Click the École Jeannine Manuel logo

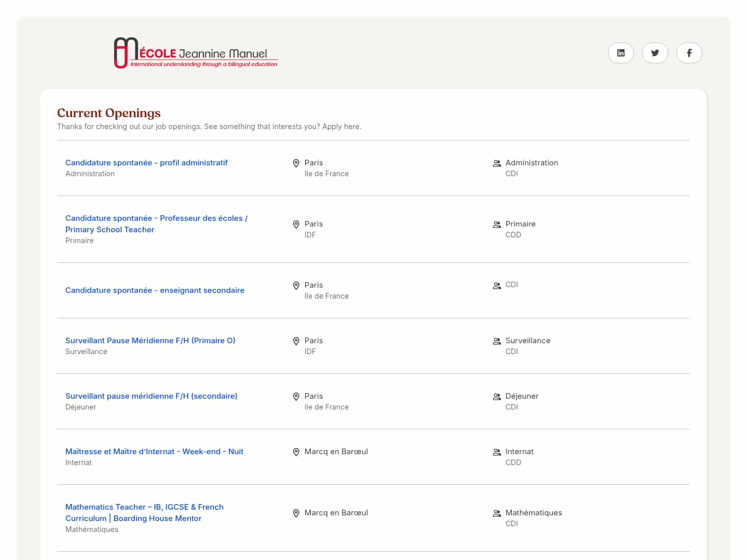point(196,53)
